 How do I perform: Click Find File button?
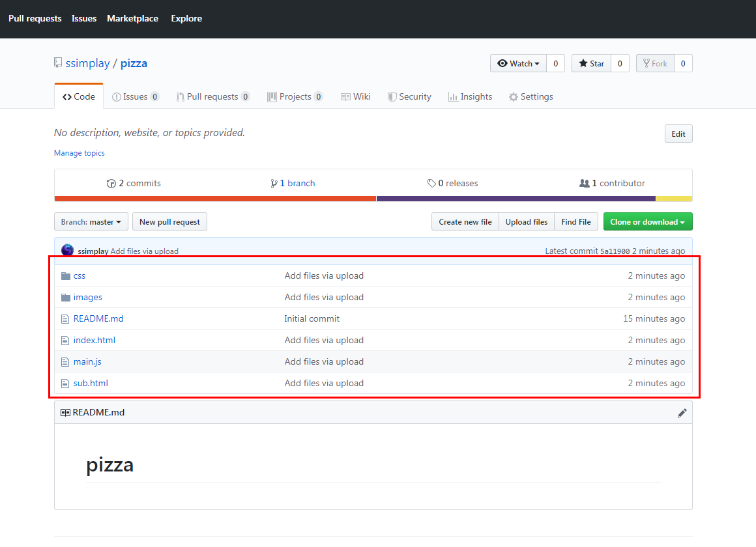[x=576, y=221]
